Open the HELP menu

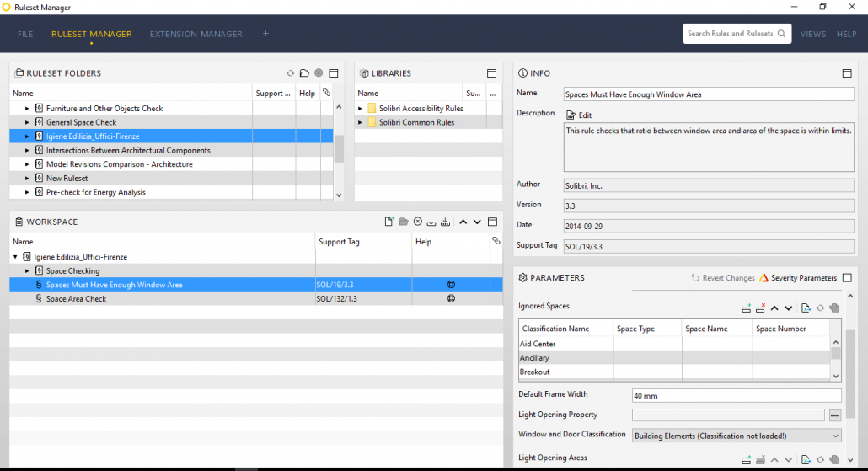click(x=846, y=34)
